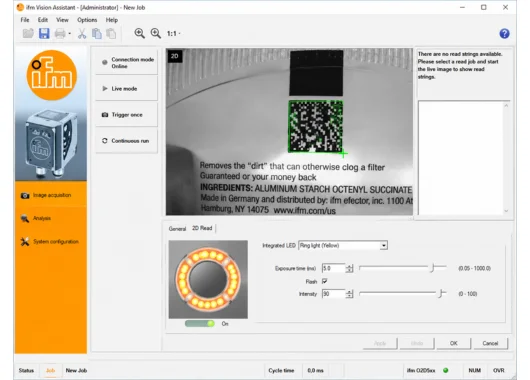The width and height of the screenshot is (530, 380).
Task: Click the ifm orange logo
Action: click(x=52, y=75)
